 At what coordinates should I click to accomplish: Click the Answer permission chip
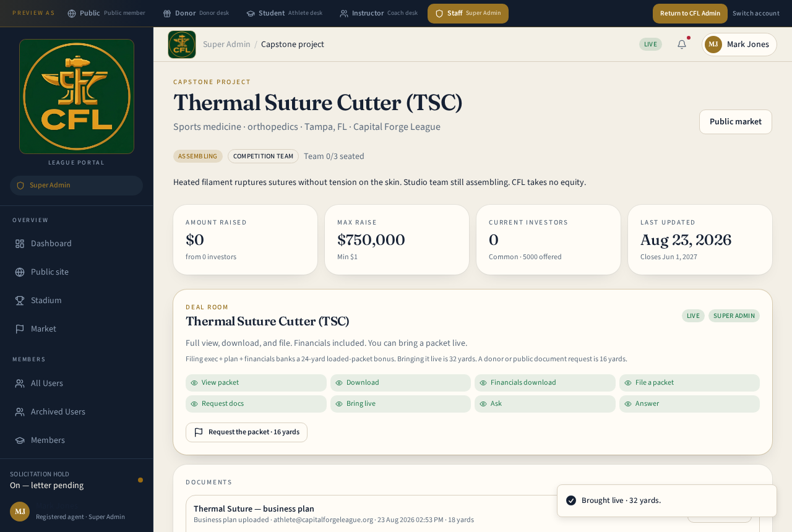click(x=689, y=404)
